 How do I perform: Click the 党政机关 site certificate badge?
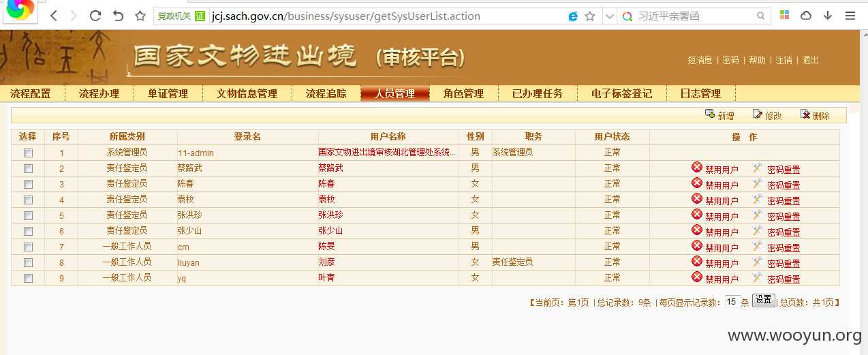(181, 16)
